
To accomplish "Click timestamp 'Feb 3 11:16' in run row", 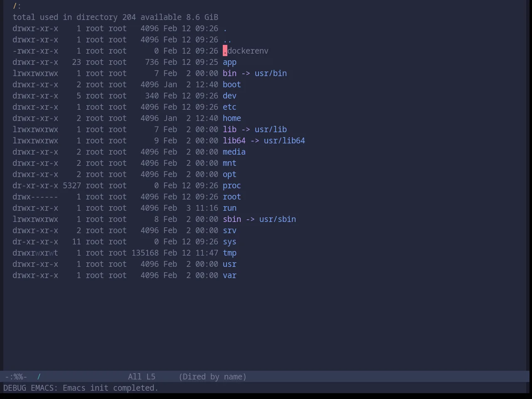I will pyautogui.click(x=191, y=208).
